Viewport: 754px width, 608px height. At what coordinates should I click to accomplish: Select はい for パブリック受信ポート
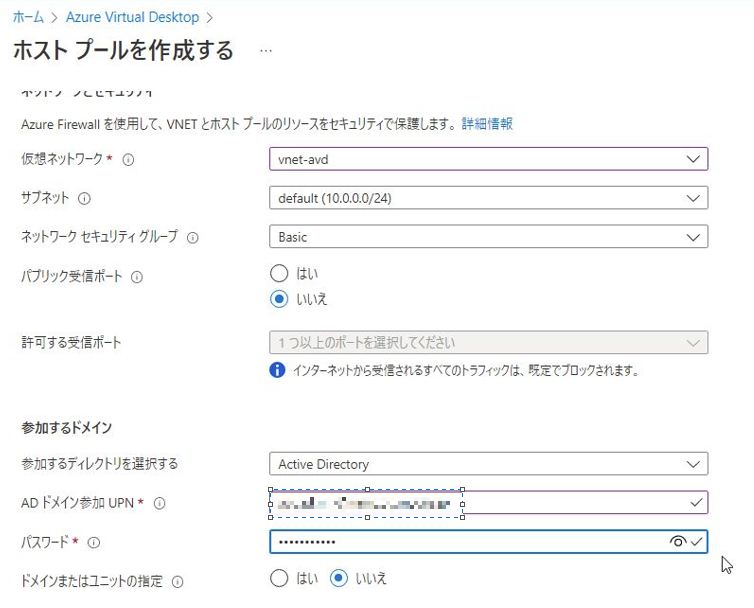click(279, 273)
